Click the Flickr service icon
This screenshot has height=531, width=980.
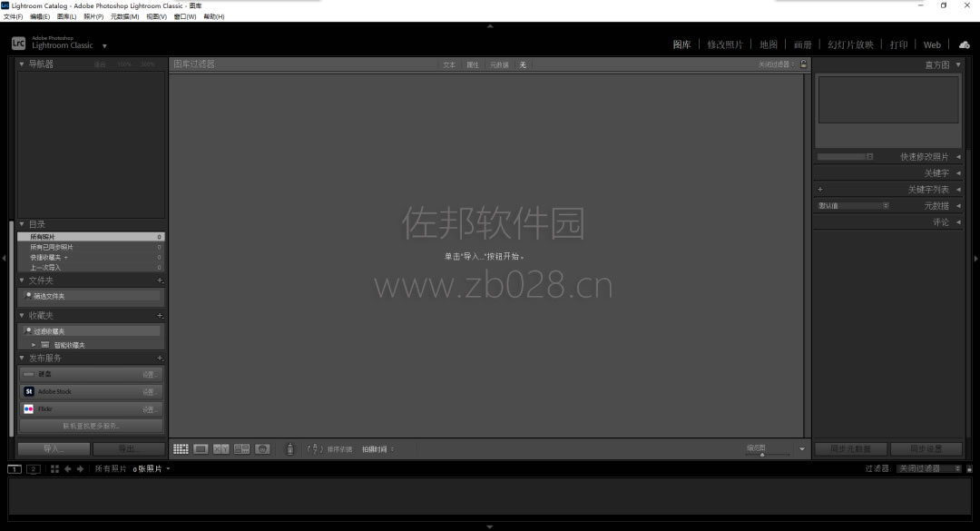click(x=29, y=409)
